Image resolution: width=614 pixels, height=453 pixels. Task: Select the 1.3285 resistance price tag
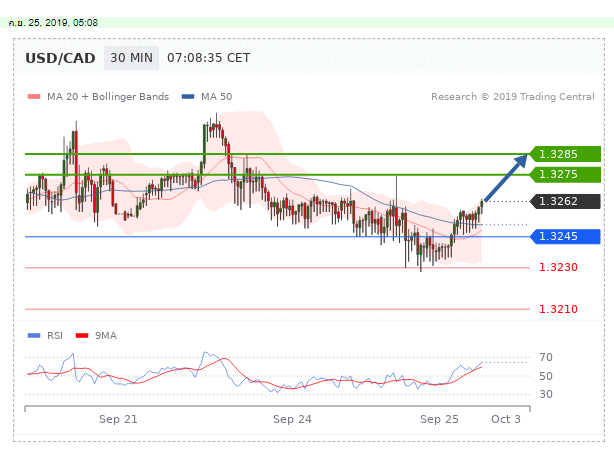(x=565, y=154)
